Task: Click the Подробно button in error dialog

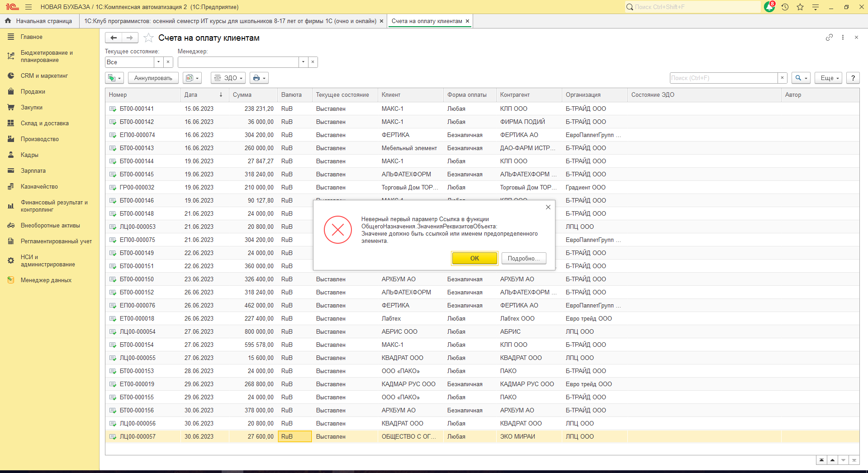Action: tap(523, 258)
